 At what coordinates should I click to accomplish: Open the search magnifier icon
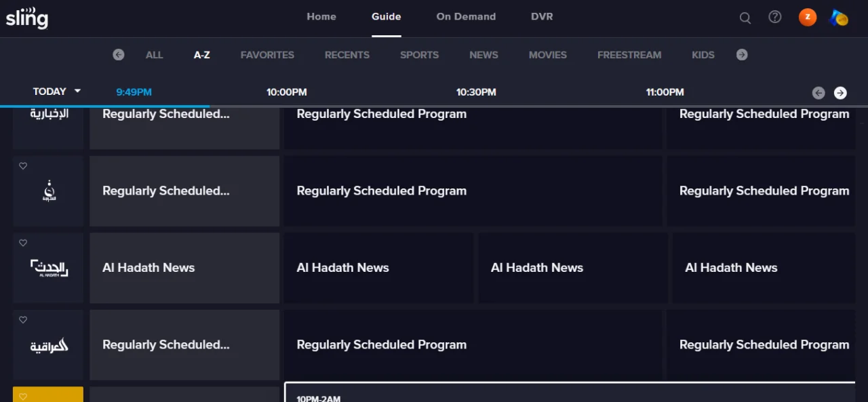tap(745, 18)
